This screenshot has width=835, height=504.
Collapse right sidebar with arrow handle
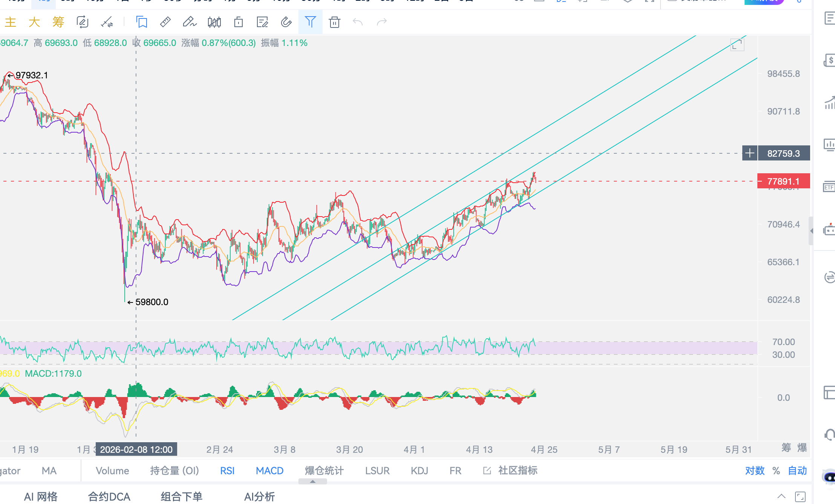(x=811, y=231)
